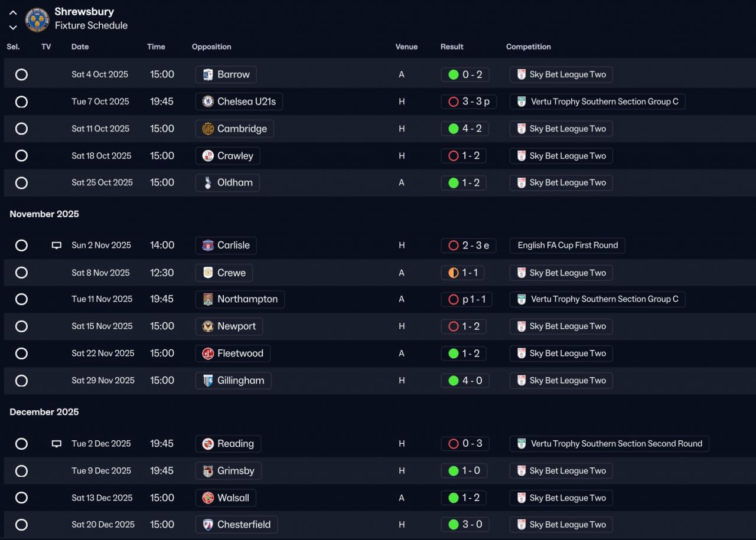The width and height of the screenshot is (756, 540).
Task: Select the Newport fixture radio circle
Action: point(21,326)
